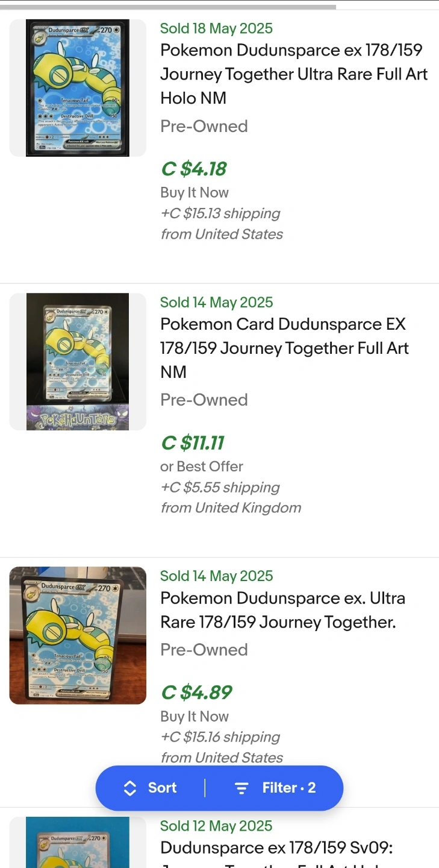Click the C $4.18 sold price

pos(194,169)
